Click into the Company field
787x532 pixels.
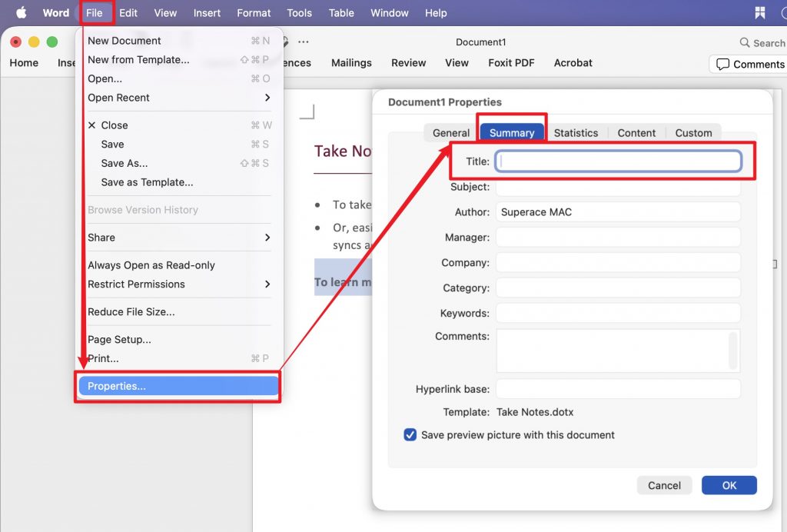(619, 262)
